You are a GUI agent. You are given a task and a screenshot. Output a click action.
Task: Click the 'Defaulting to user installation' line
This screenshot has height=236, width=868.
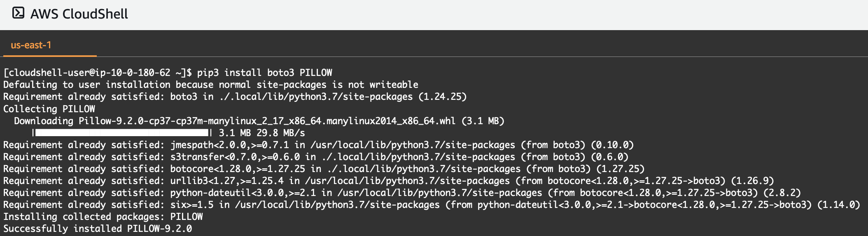click(211, 85)
